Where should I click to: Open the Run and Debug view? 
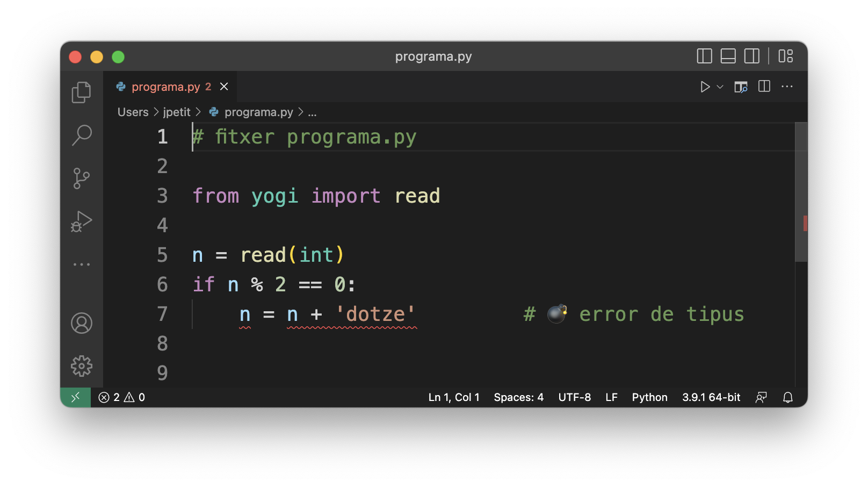pyautogui.click(x=82, y=221)
